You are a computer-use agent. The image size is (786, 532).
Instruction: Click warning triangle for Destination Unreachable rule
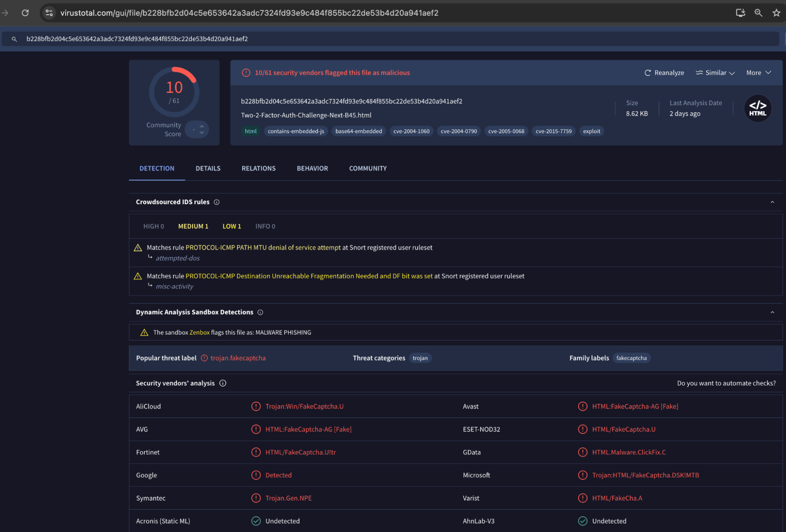pos(138,276)
